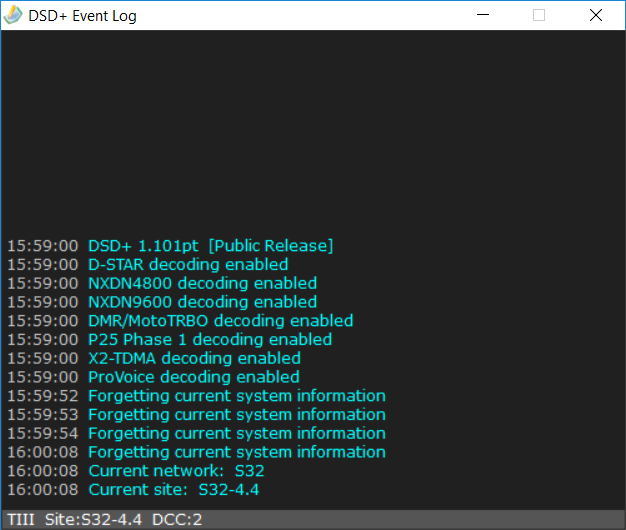626x530 pixels.
Task: Close the DSD+ Event Log window
Action: pos(596,15)
